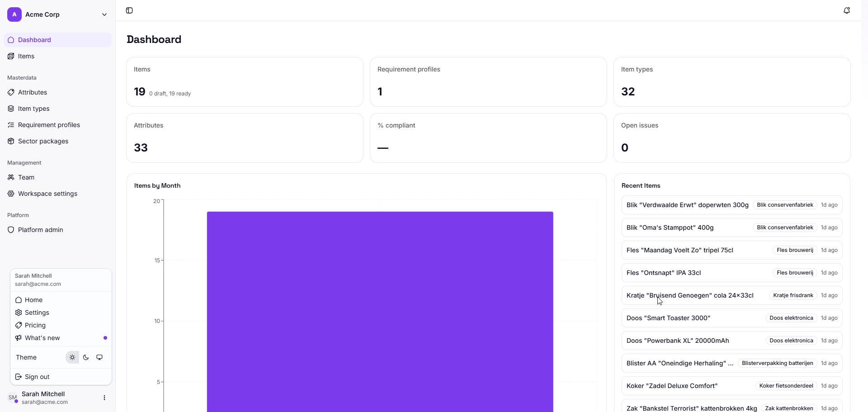Click the Requirement profiles stat card

[488, 82]
